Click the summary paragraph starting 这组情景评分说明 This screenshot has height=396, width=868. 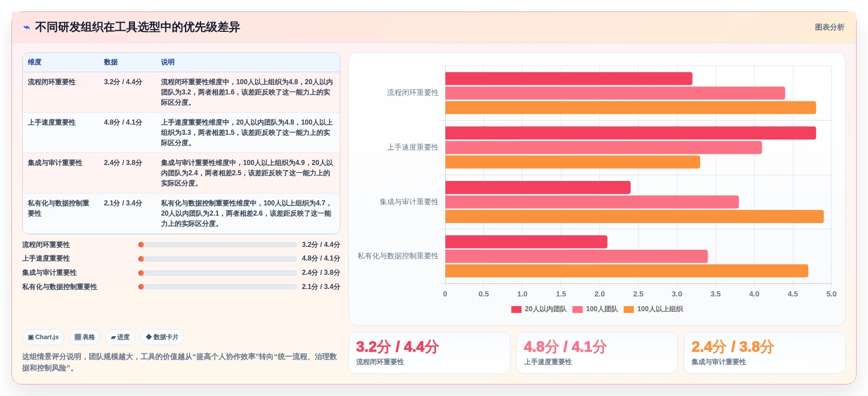(x=179, y=362)
